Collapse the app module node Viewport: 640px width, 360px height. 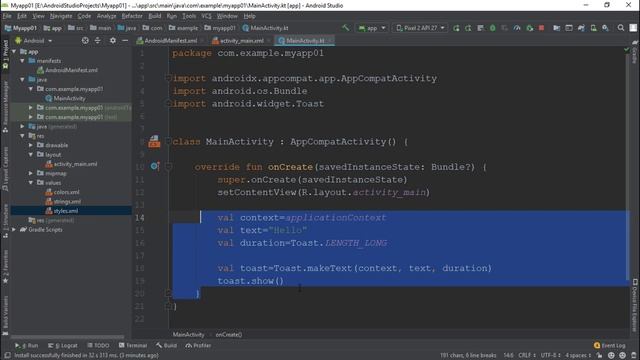(x=14, y=51)
